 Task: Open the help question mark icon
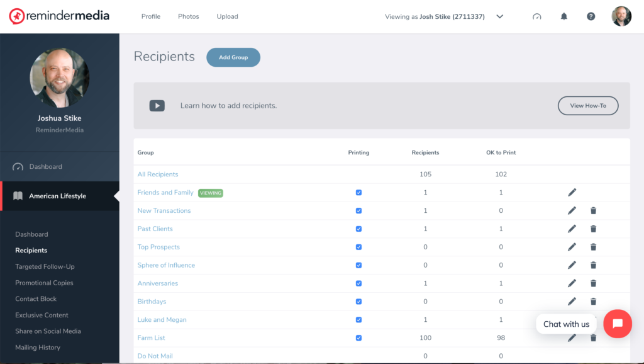(591, 16)
